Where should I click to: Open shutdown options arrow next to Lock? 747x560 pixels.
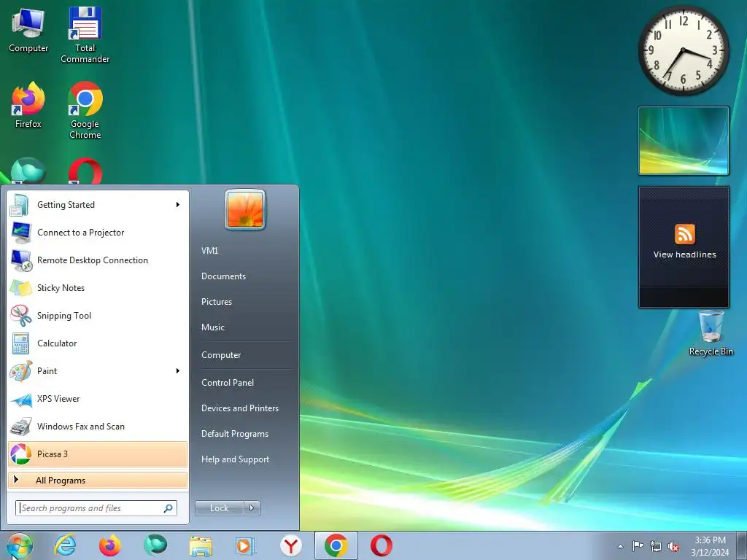pyautogui.click(x=252, y=508)
